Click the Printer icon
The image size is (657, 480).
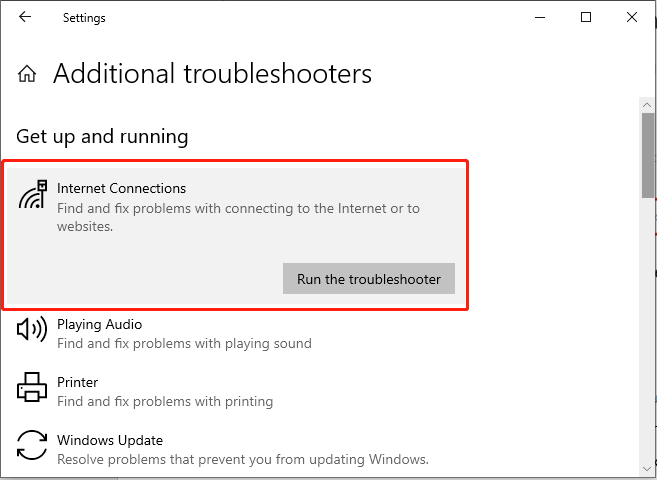(32, 387)
